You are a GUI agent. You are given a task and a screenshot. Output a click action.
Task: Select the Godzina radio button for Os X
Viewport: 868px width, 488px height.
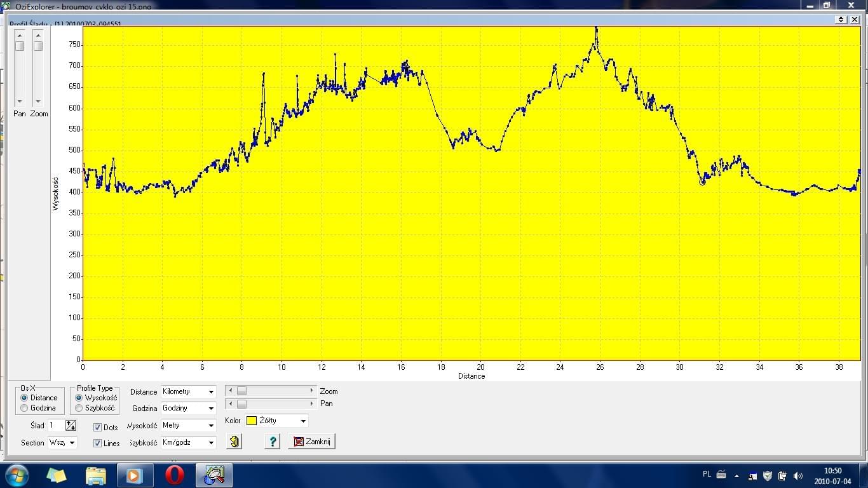coord(25,408)
